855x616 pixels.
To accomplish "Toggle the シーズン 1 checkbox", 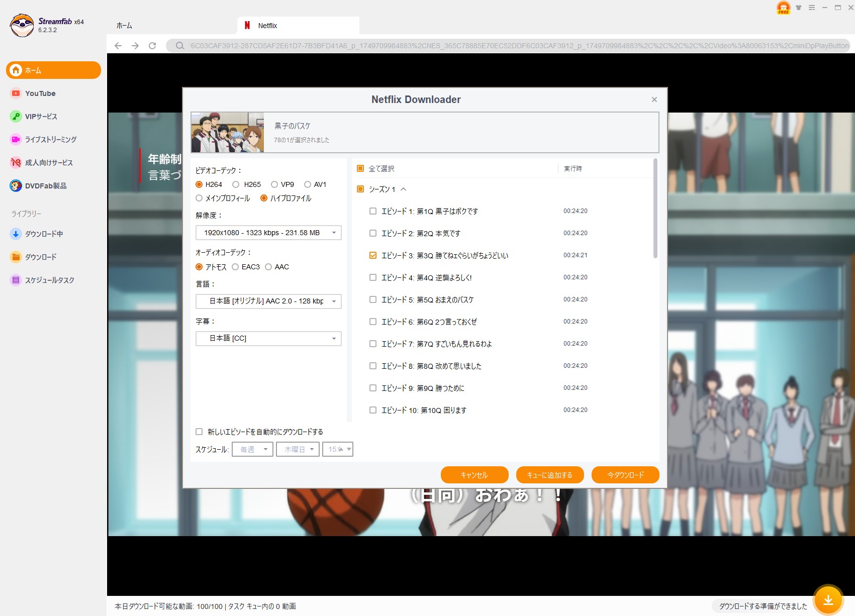I will click(360, 189).
